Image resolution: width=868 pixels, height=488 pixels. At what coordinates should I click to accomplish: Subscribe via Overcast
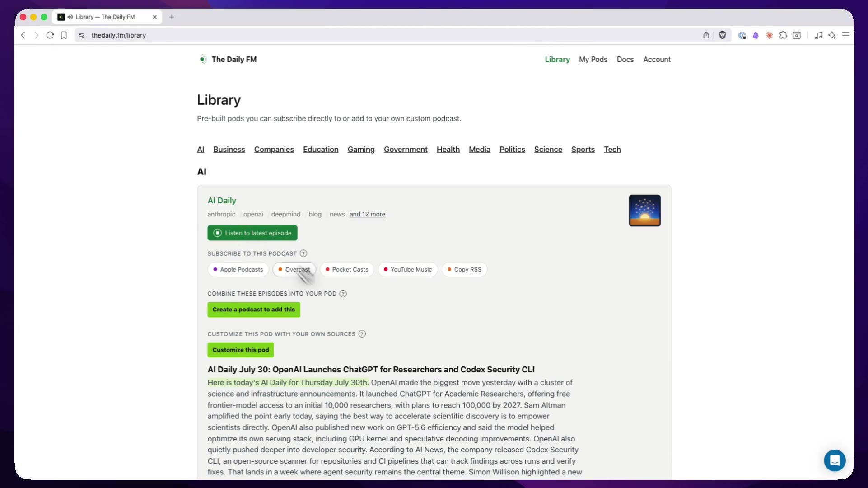pyautogui.click(x=294, y=270)
